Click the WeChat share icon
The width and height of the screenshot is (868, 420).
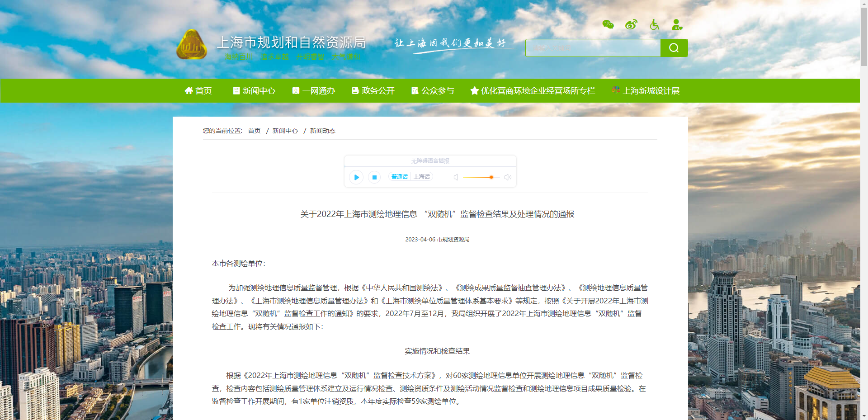point(608,25)
